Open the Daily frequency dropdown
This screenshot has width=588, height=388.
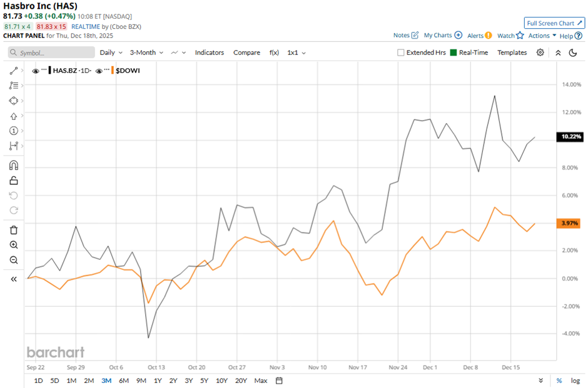[x=111, y=52]
